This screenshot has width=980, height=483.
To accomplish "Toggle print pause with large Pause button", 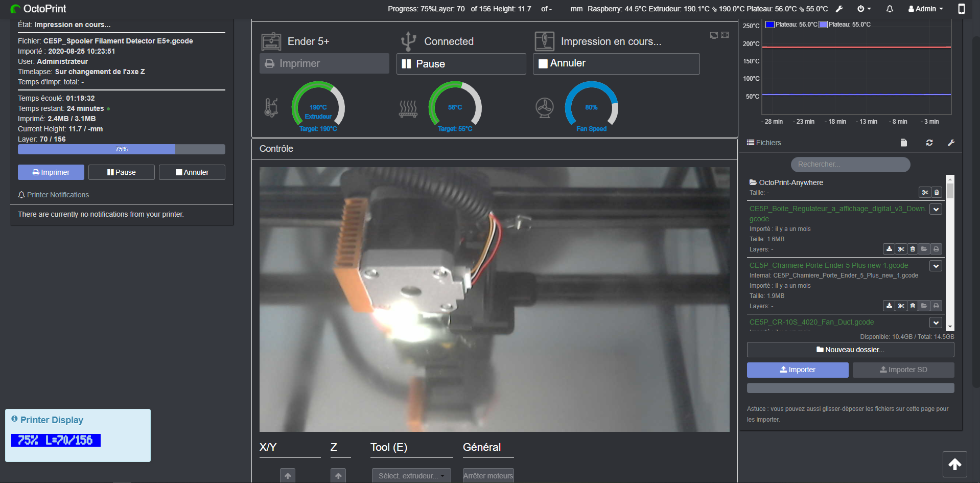I will click(x=461, y=64).
